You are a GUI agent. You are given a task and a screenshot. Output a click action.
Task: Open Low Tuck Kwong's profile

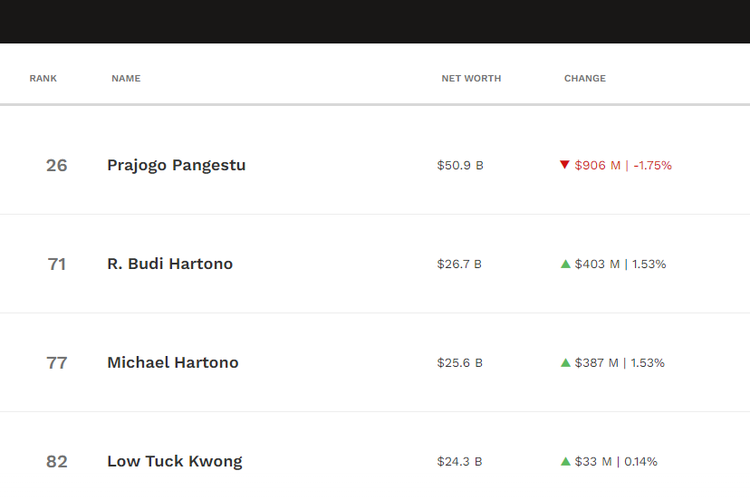[175, 462]
